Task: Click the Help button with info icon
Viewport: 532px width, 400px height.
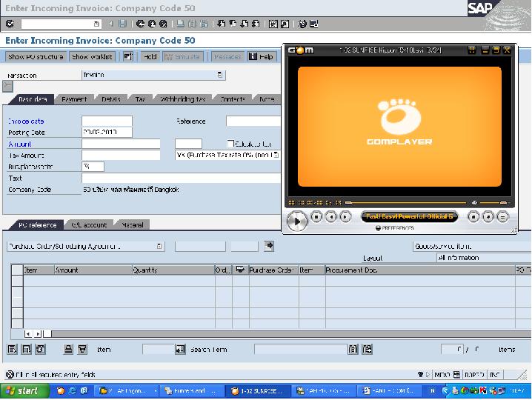Action: pyautogui.click(x=262, y=56)
